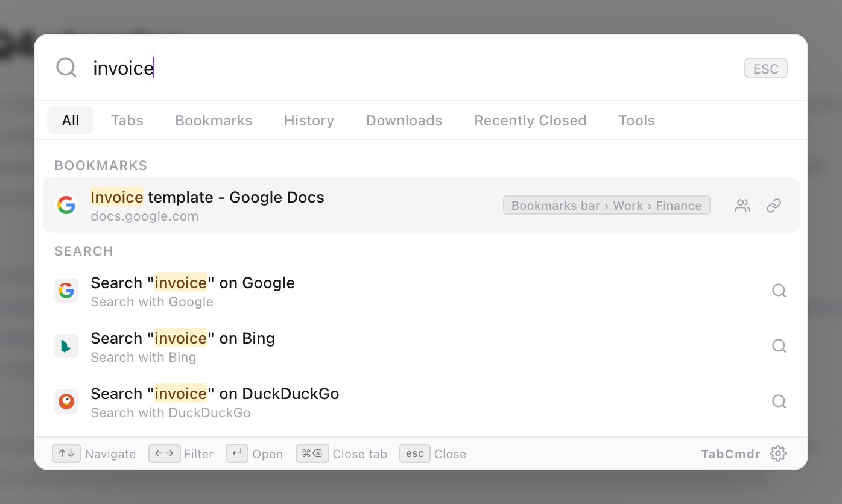The width and height of the screenshot is (842, 504).
Task: Select the All filter tab
Action: [x=71, y=120]
